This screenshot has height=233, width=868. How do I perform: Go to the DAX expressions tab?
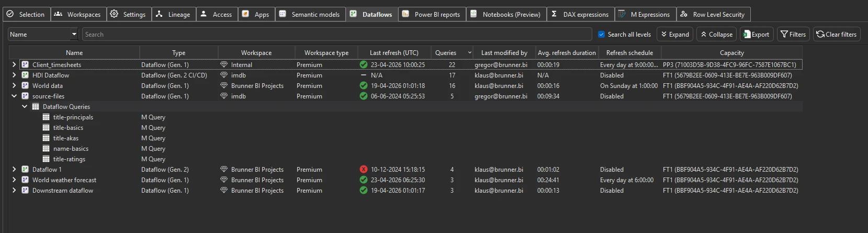pyautogui.click(x=580, y=14)
